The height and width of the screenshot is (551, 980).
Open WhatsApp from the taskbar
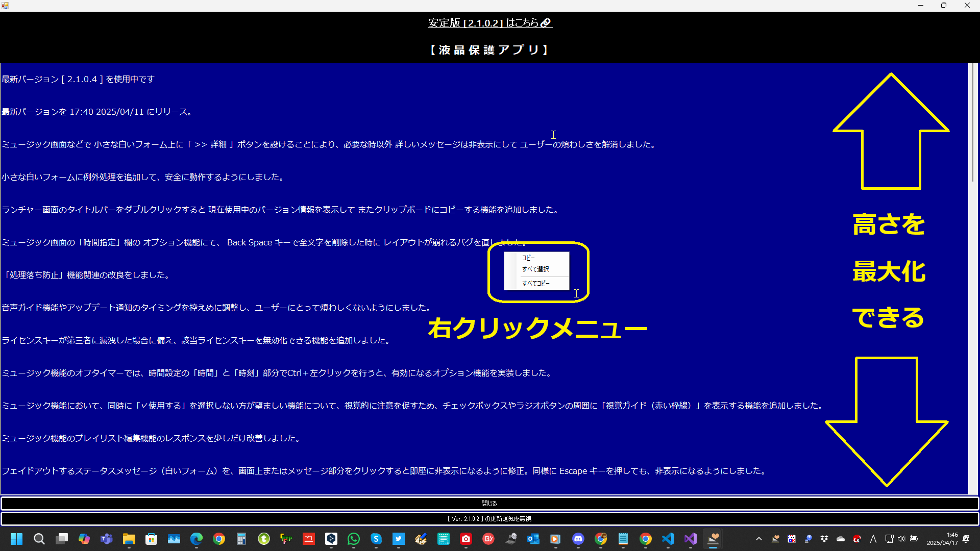(x=354, y=539)
